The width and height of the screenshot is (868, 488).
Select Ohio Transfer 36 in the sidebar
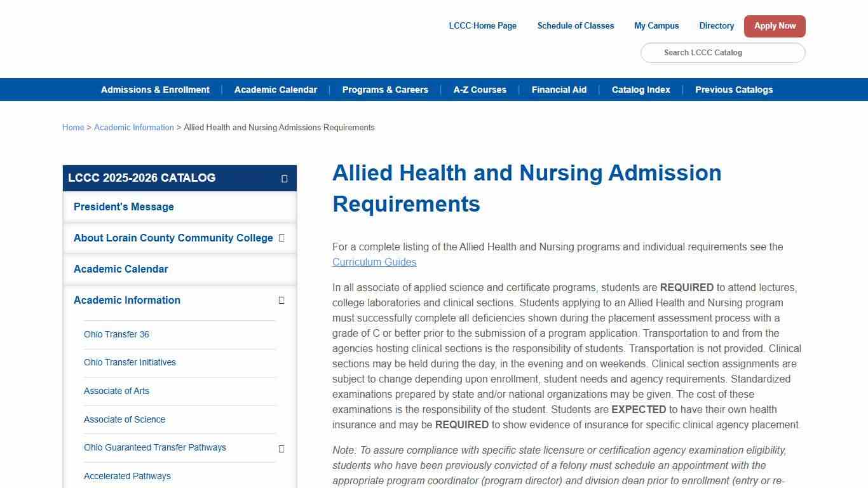(116, 334)
